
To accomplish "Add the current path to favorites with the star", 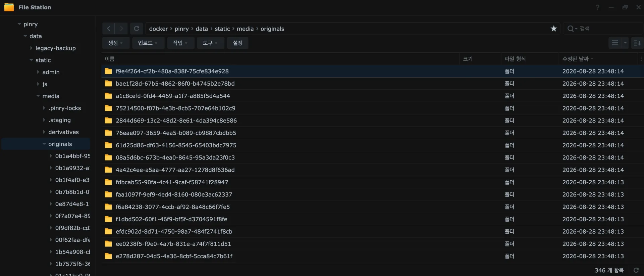I will (553, 29).
